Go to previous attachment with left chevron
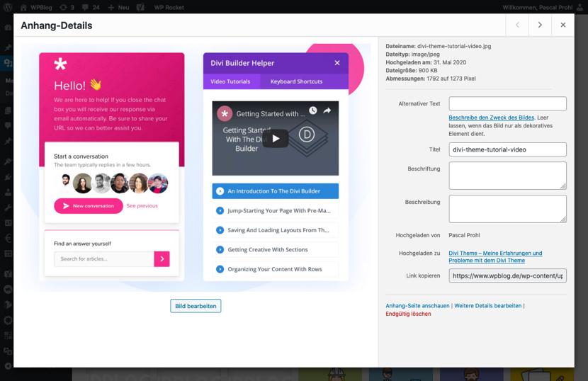 tap(517, 25)
